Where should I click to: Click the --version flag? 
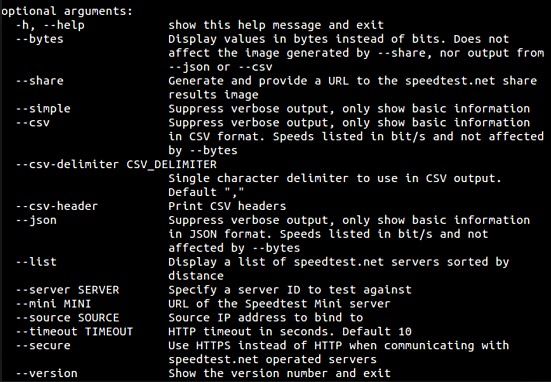click(46, 373)
